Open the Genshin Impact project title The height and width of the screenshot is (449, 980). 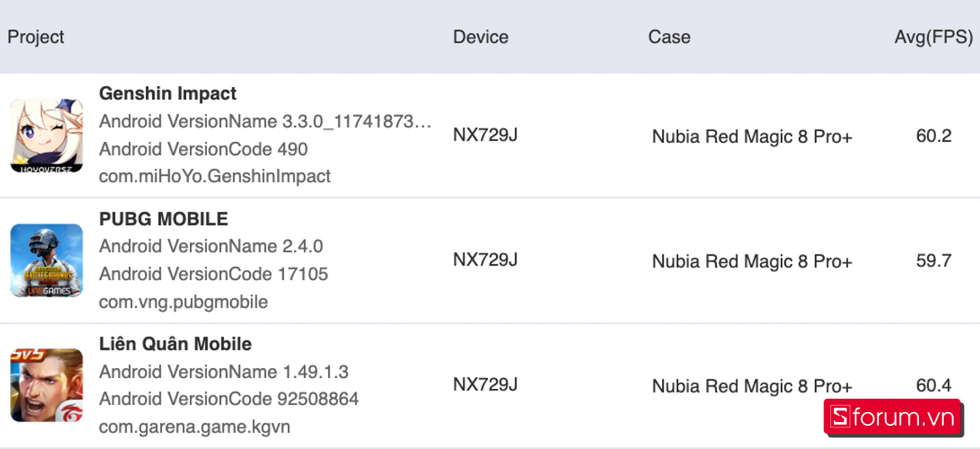168,93
